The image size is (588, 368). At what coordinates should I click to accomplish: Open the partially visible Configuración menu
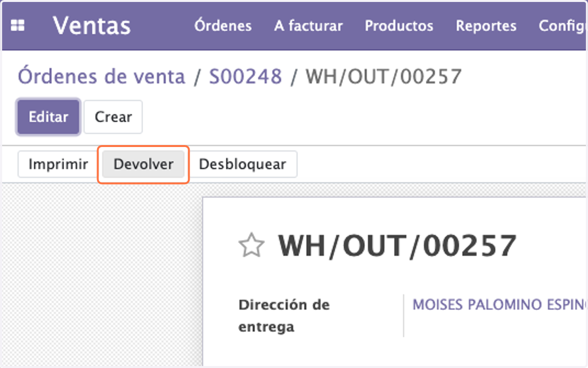pyautogui.click(x=563, y=25)
